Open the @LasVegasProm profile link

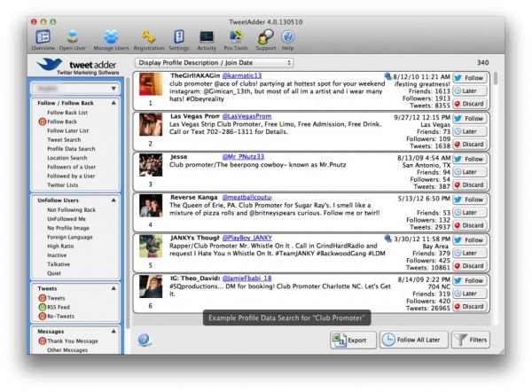[x=247, y=116]
